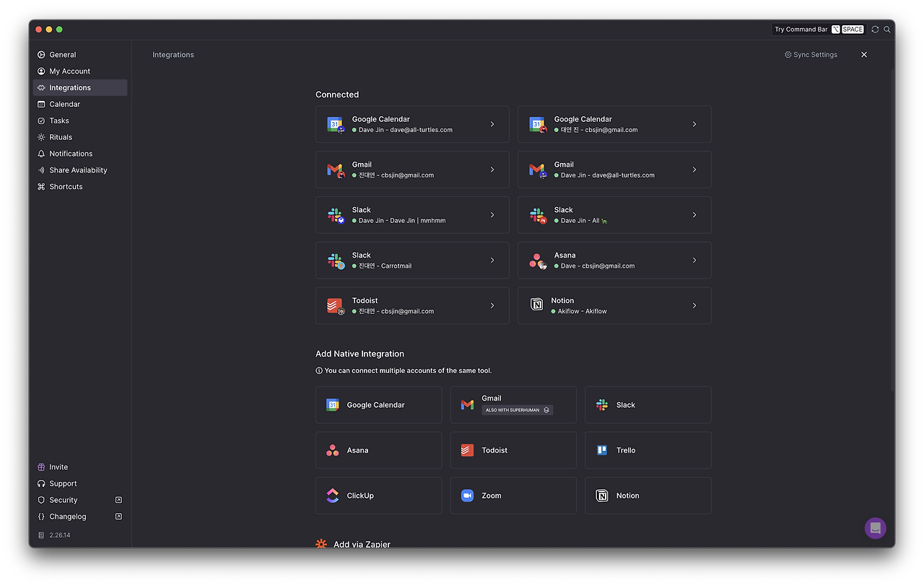This screenshot has height=586, width=924.
Task: Click the Add Native Integration heading
Action: pyautogui.click(x=359, y=354)
